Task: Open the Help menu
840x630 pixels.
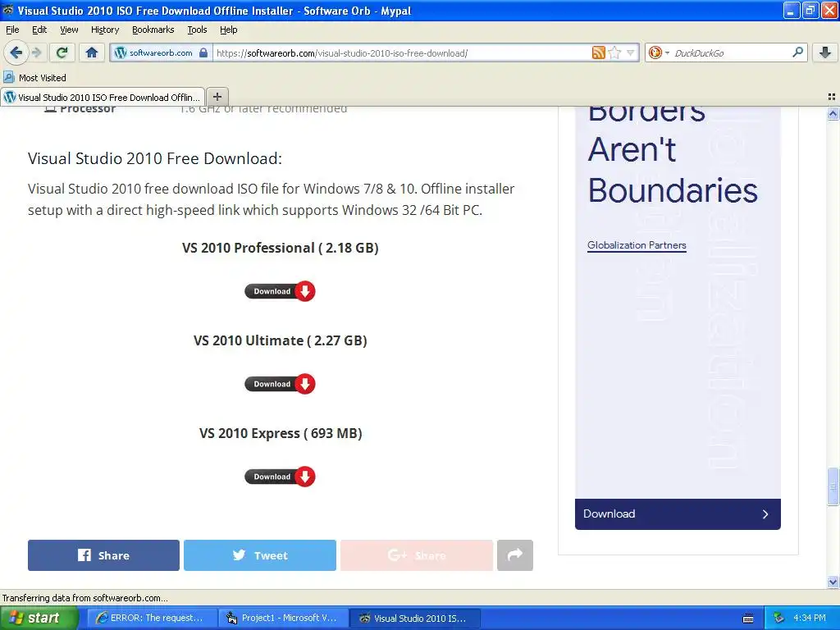Action: coord(229,30)
